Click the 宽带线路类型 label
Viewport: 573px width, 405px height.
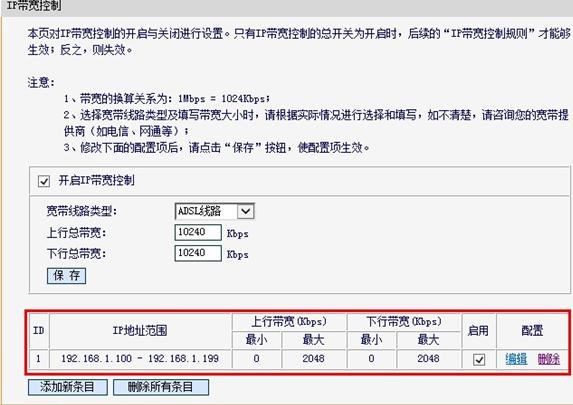[x=81, y=211]
